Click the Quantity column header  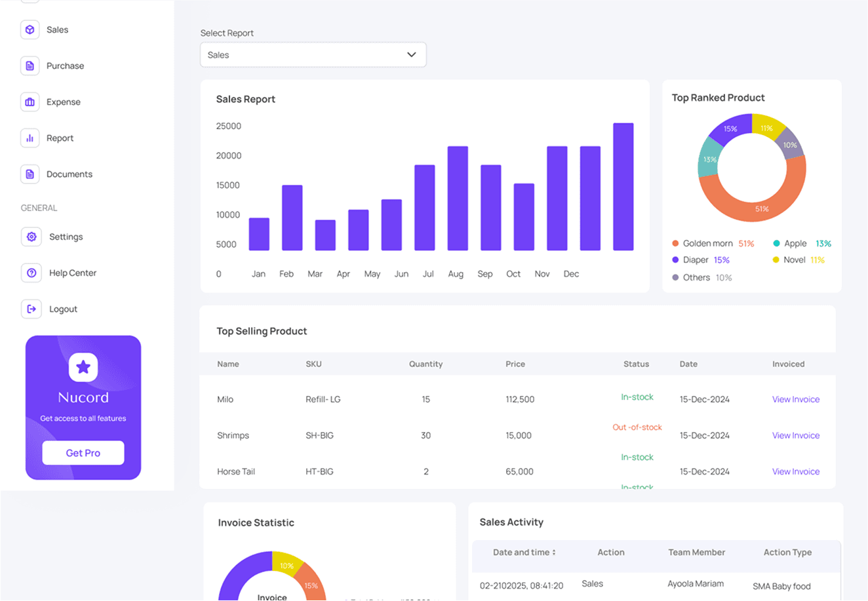[x=425, y=364]
